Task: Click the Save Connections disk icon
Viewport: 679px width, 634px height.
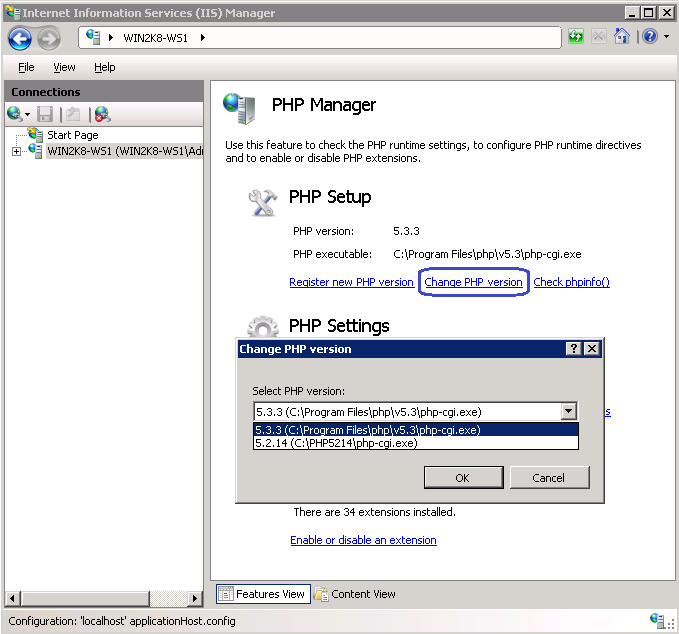Action: click(x=45, y=114)
